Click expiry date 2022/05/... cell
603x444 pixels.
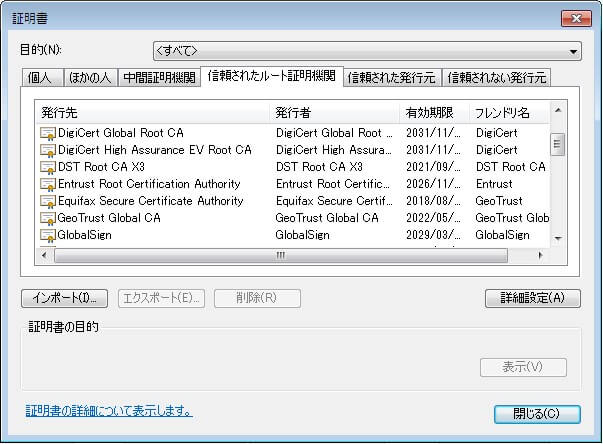[433, 218]
